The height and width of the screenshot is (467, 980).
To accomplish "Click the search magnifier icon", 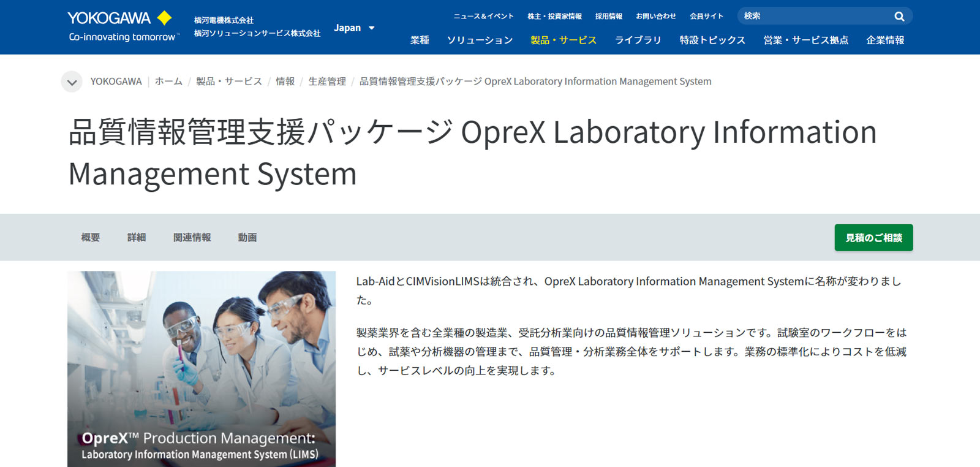I will point(899,17).
